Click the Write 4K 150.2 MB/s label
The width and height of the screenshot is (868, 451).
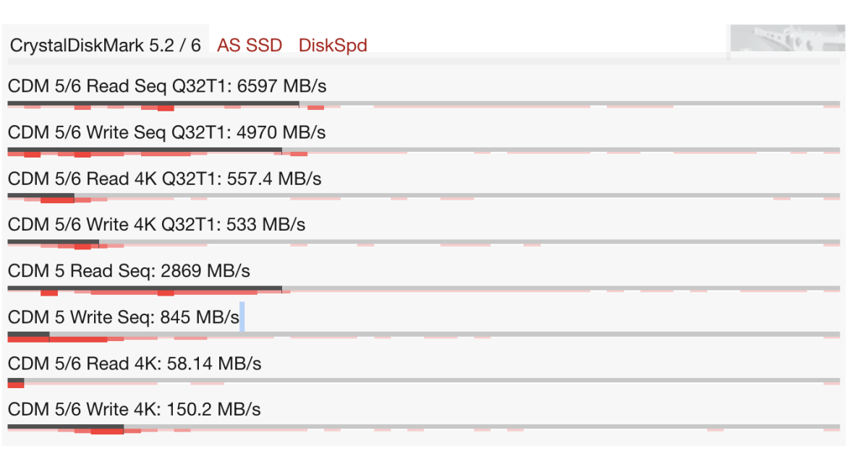pos(134,410)
